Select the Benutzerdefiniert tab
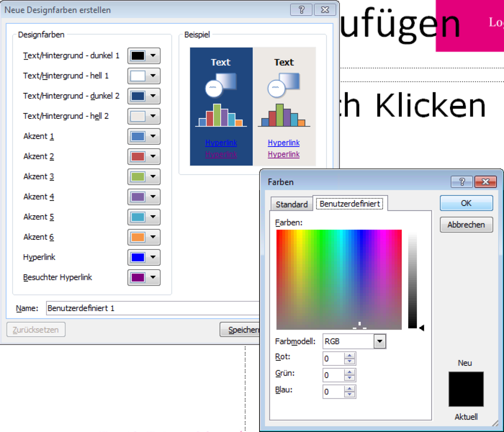Image resolution: width=504 pixels, height=432 pixels. point(350,203)
